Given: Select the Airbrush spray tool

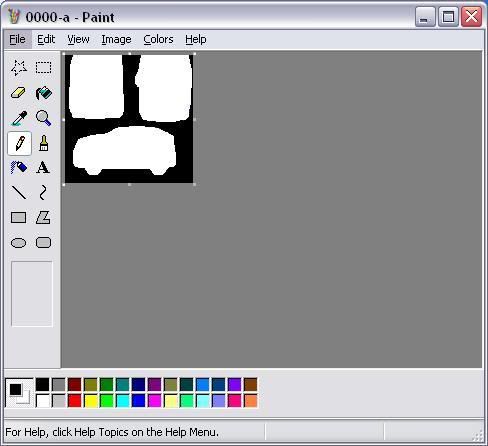Looking at the screenshot, I should click(x=19, y=168).
